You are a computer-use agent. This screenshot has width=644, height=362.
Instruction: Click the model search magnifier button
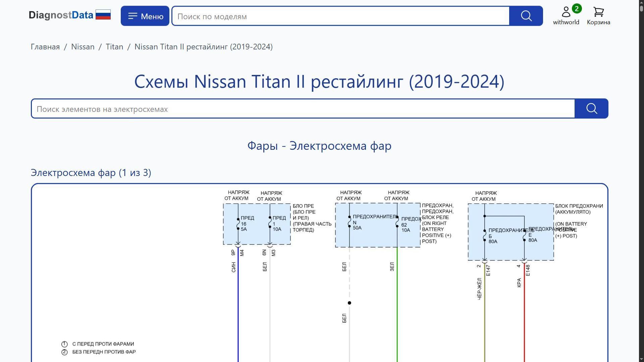click(526, 16)
